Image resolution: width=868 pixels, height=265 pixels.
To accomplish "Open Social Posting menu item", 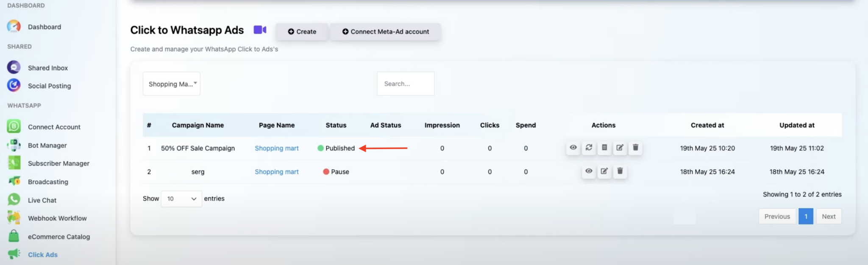I will tap(50, 86).
